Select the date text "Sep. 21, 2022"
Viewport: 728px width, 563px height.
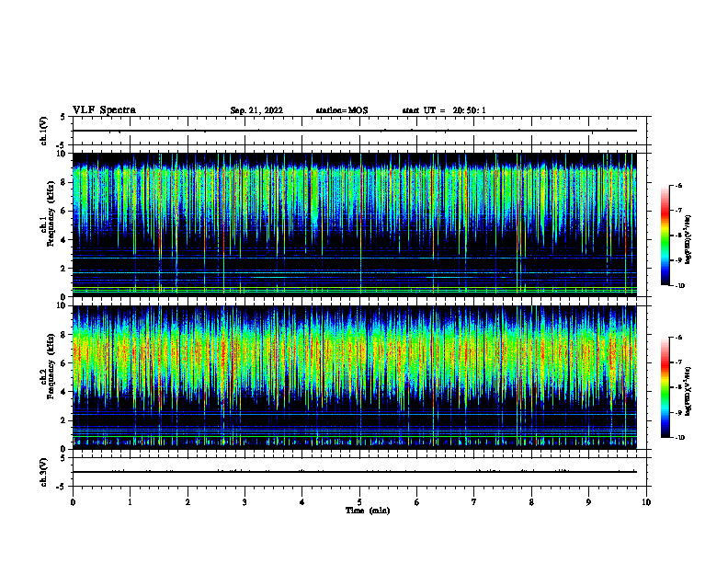coord(256,110)
